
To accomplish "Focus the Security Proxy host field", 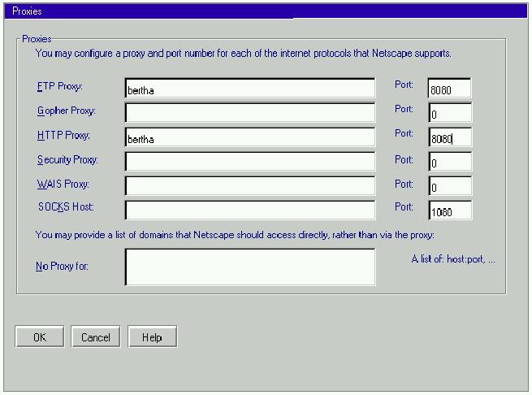I will [x=250, y=163].
